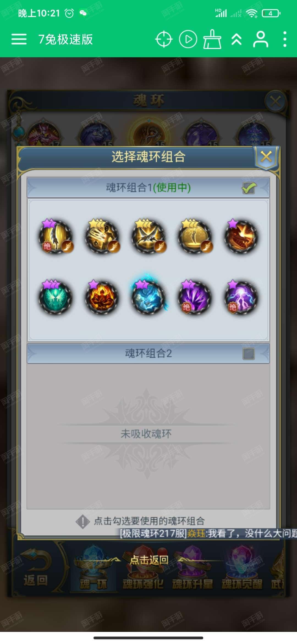Viewport: 297px width, 644px height.
Task: Check the 魂环组合2 checkbox
Action: (x=249, y=354)
